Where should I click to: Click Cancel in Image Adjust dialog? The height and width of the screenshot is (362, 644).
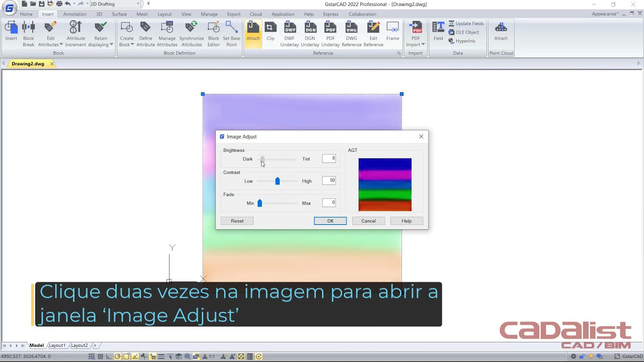pos(368,221)
